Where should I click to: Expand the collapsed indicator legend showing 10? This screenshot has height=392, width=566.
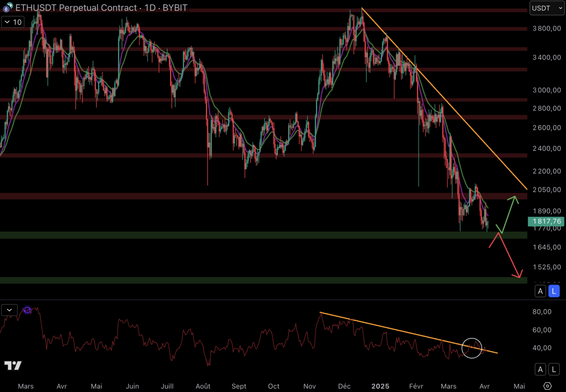click(x=13, y=22)
